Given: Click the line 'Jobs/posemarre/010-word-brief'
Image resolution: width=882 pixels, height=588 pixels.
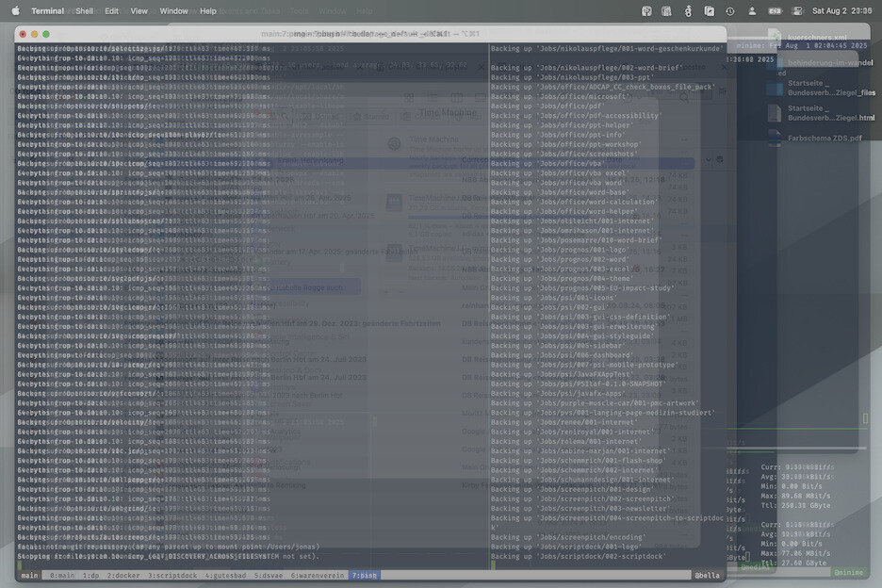Looking at the screenshot, I should click(x=577, y=239).
